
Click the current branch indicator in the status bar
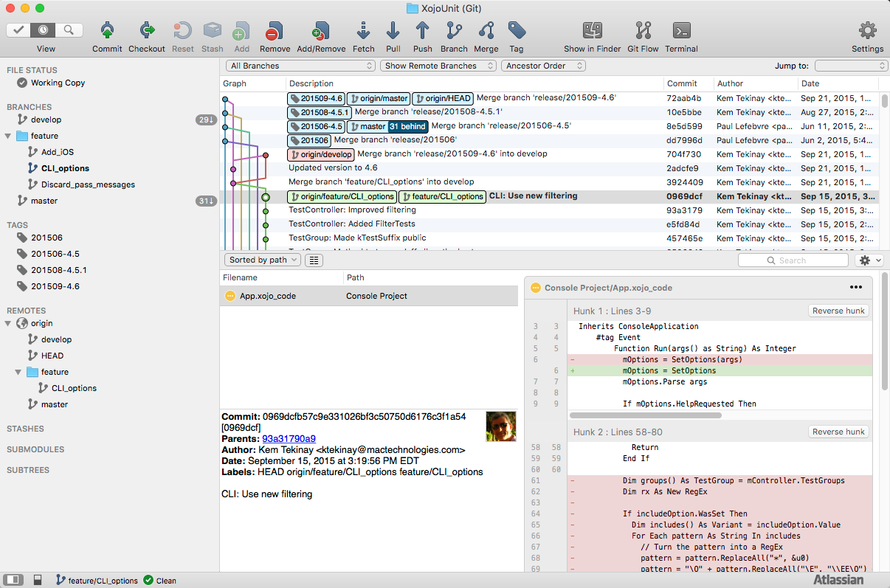[97, 581]
